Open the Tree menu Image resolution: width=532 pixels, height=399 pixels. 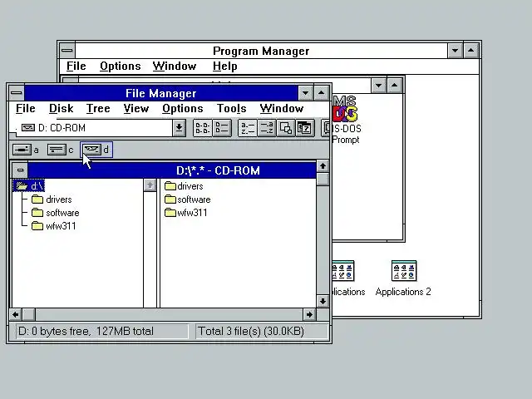pyautogui.click(x=98, y=109)
